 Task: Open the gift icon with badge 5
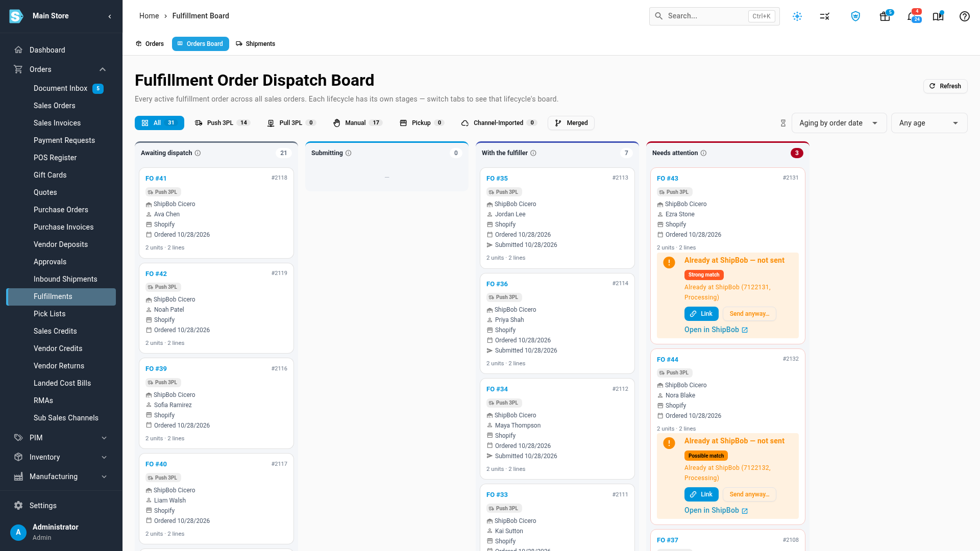[x=885, y=16]
